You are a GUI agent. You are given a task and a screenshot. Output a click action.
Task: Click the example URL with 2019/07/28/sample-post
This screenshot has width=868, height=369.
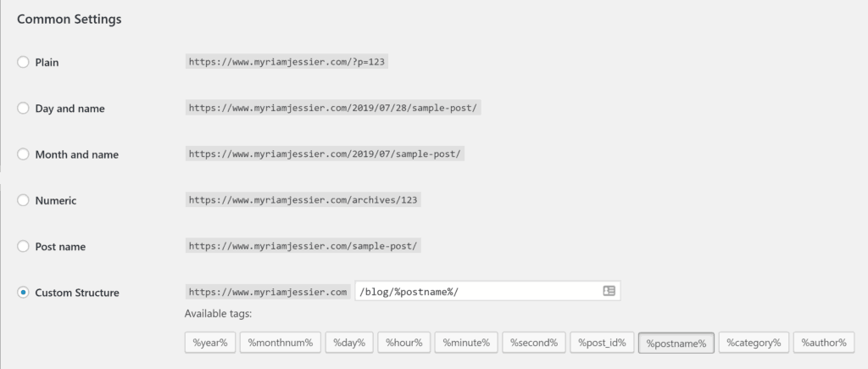[x=332, y=108]
